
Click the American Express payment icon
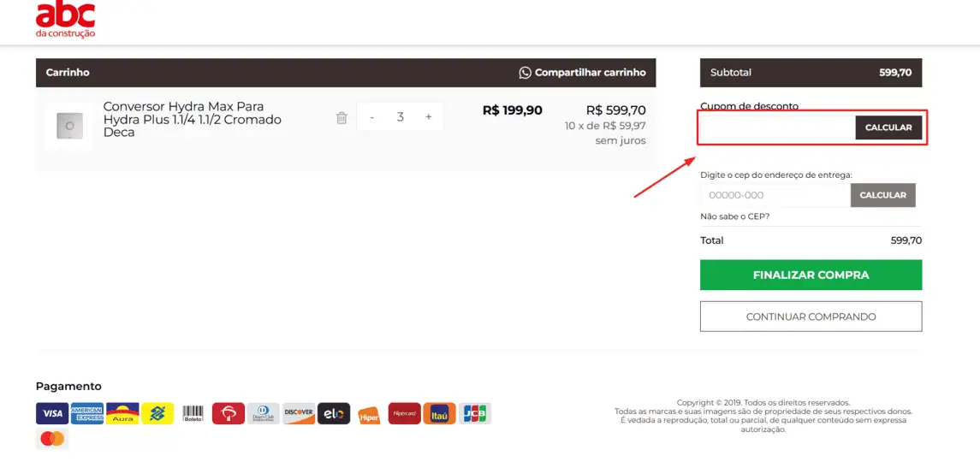pos(87,413)
